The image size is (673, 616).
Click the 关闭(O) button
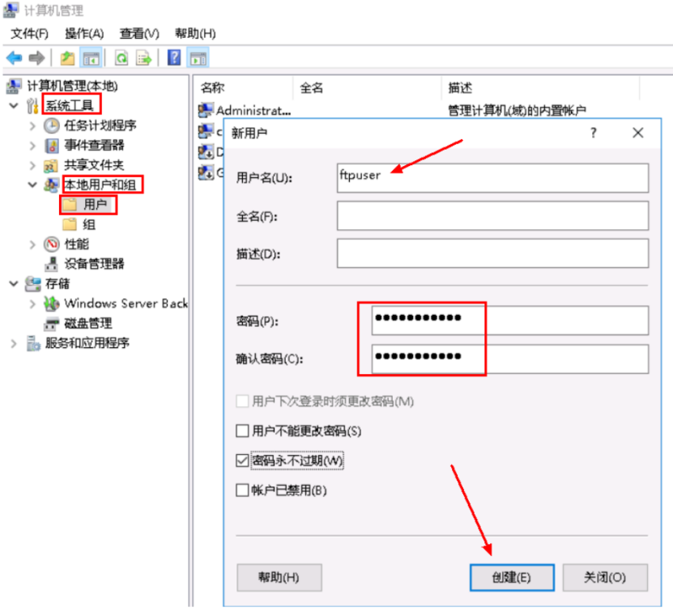click(606, 577)
